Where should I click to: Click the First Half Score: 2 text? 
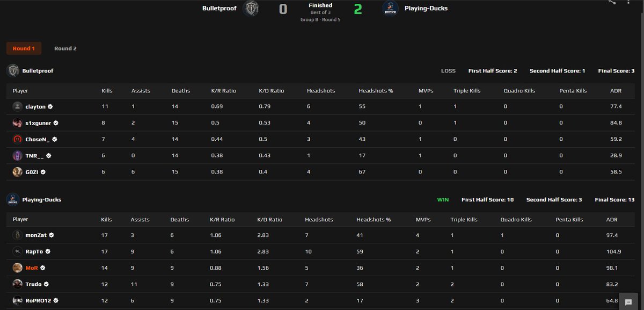coord(493,71)
